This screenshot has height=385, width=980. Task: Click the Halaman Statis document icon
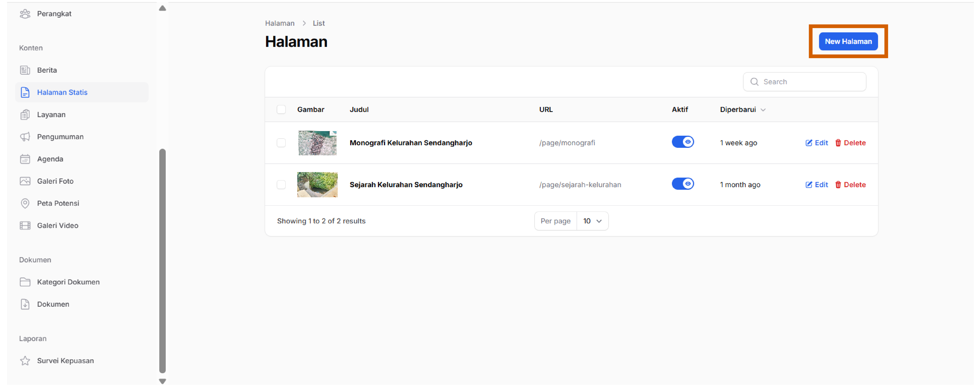pos(25,92)
